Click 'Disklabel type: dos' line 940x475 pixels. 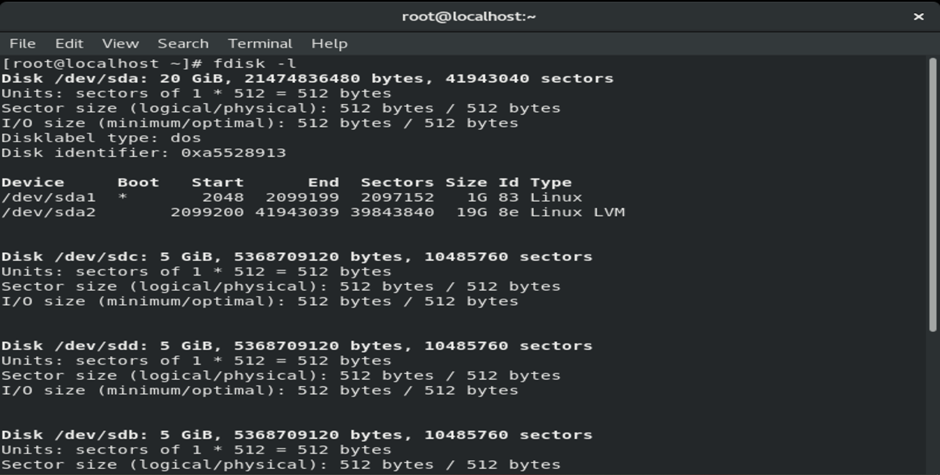pos(101,138)
